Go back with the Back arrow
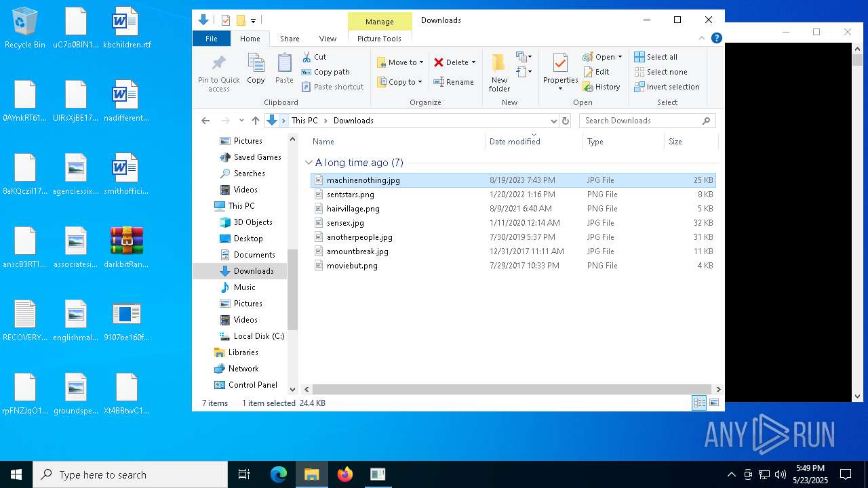Viewport: 868px width, 488px height. click(205, 121)
